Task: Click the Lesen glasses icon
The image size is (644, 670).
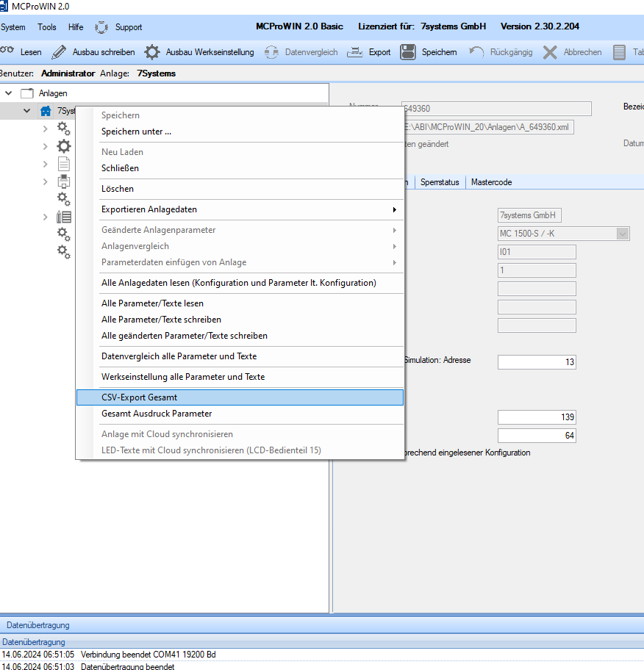Action: click(x=7, y=51)
